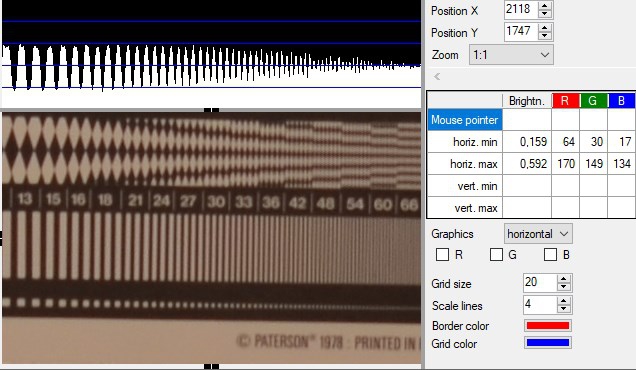Select the horiz. min brightness value 0,159
Screen dimensions: 636x370
[527, 142]
